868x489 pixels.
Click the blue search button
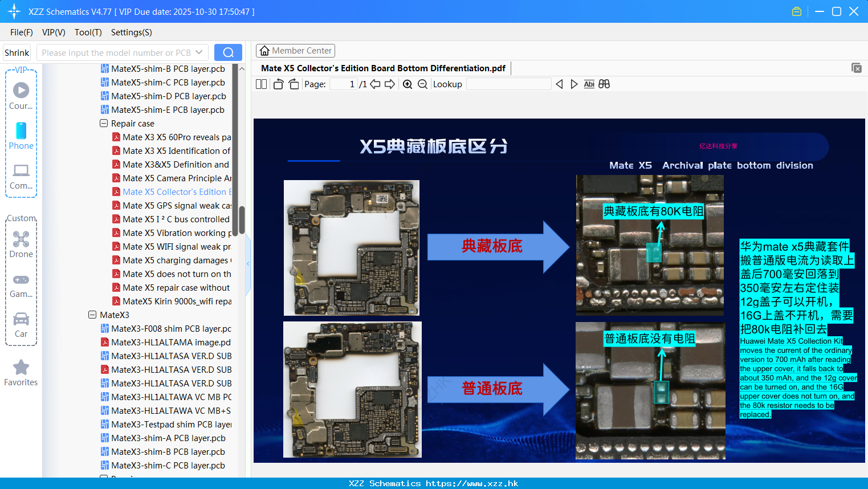228,52
